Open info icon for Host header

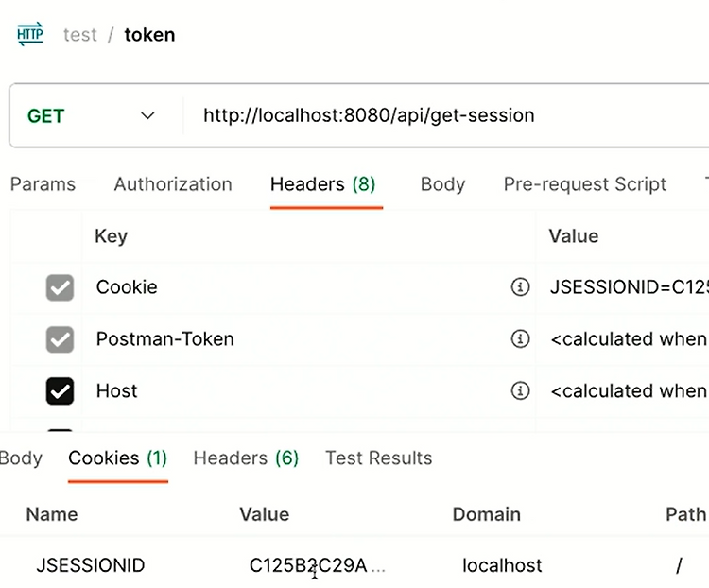tap(520, 390)
